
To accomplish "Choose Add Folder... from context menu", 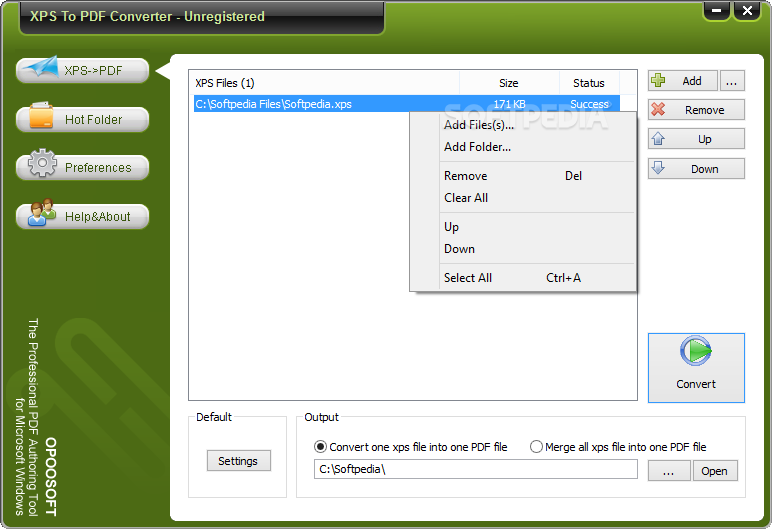I will (523, 147).
